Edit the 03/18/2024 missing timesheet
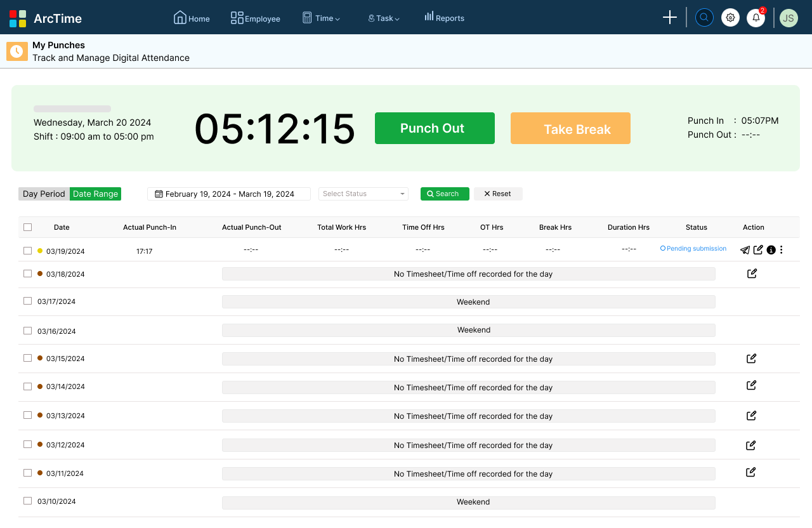Screen dimensions: 812x528 752,273
